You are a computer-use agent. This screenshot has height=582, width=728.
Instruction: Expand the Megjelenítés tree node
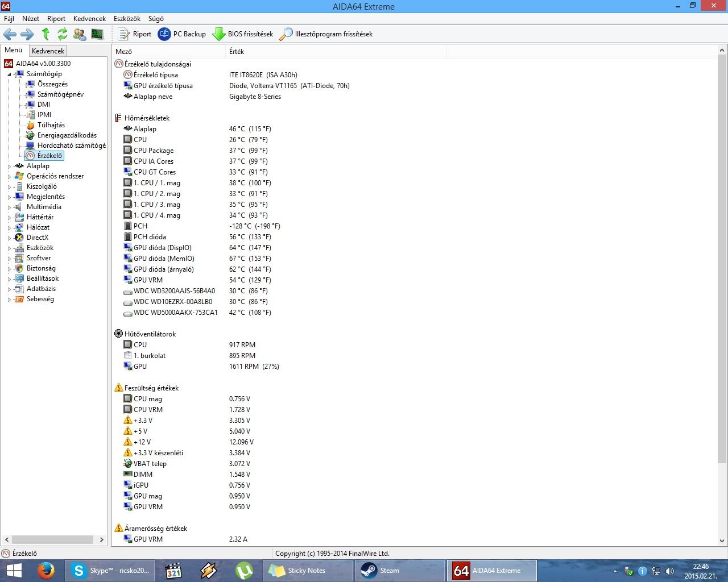(x=9, y=197)
